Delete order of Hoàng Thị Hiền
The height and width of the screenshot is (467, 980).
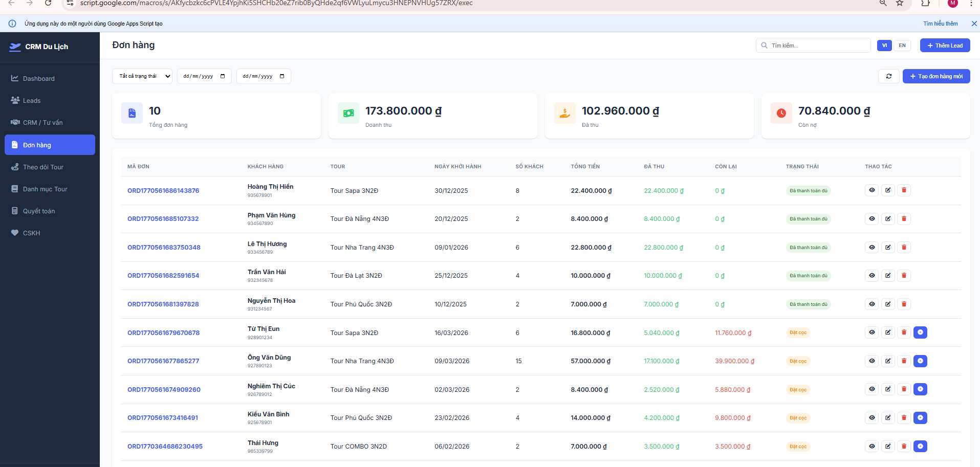coord(904,190)
